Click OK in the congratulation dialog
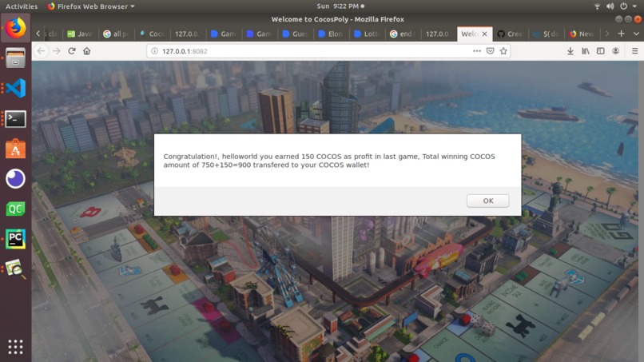Screen dimensions: 644x362 pyautogui.click(x=487, y=201)
